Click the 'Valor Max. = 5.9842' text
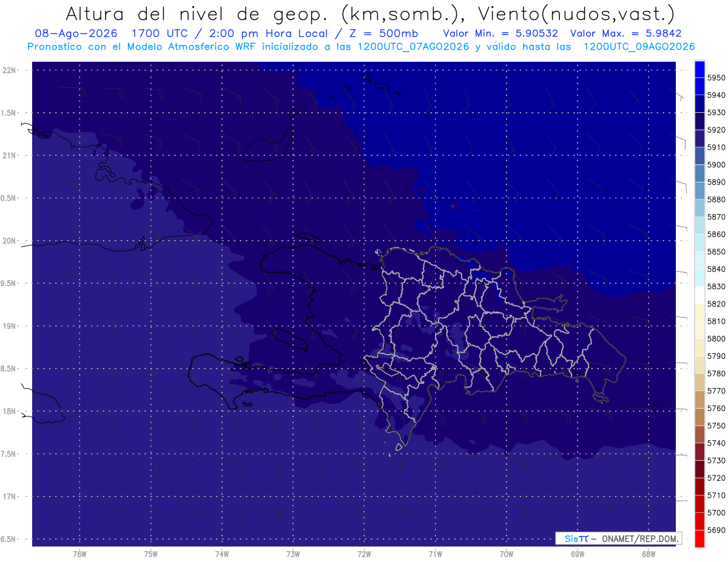The width and height of the screenshot is (728, 562). pos(627,33)
